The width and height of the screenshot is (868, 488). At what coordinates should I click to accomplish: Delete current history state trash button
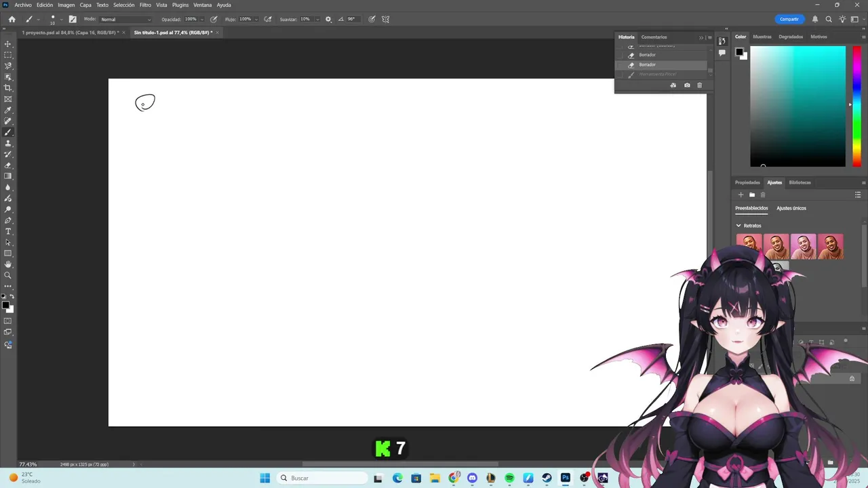coord(700,85)
